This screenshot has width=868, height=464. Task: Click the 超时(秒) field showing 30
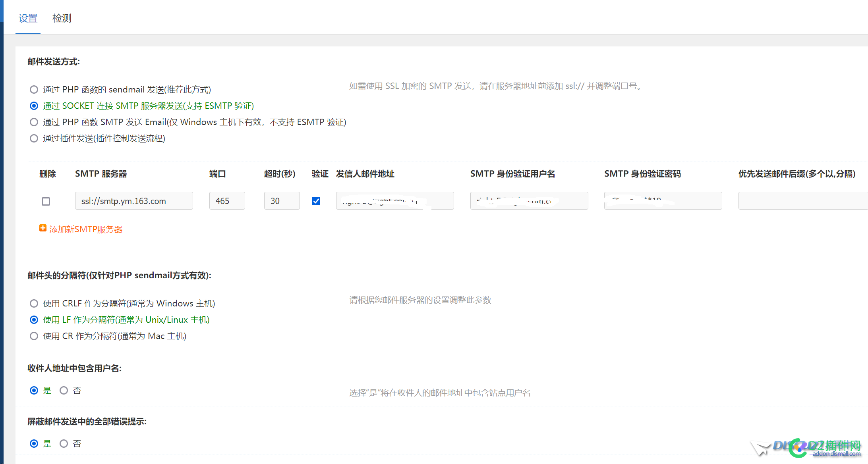(x=282, y=201)
